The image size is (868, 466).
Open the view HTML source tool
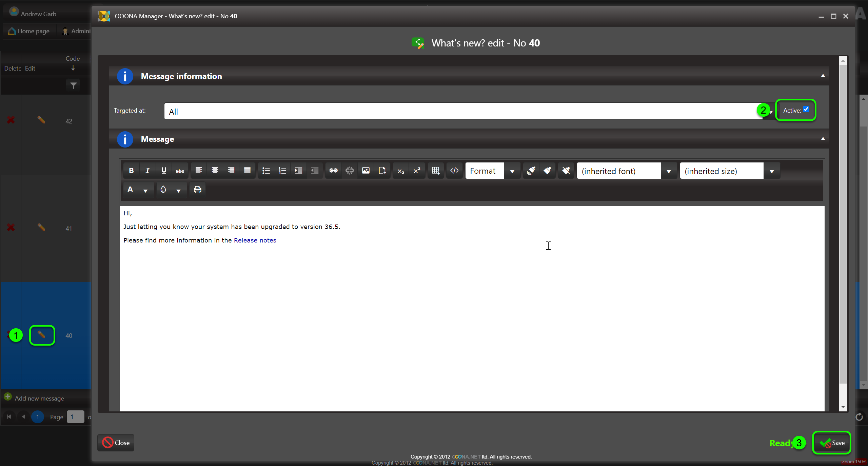[454, 171]
